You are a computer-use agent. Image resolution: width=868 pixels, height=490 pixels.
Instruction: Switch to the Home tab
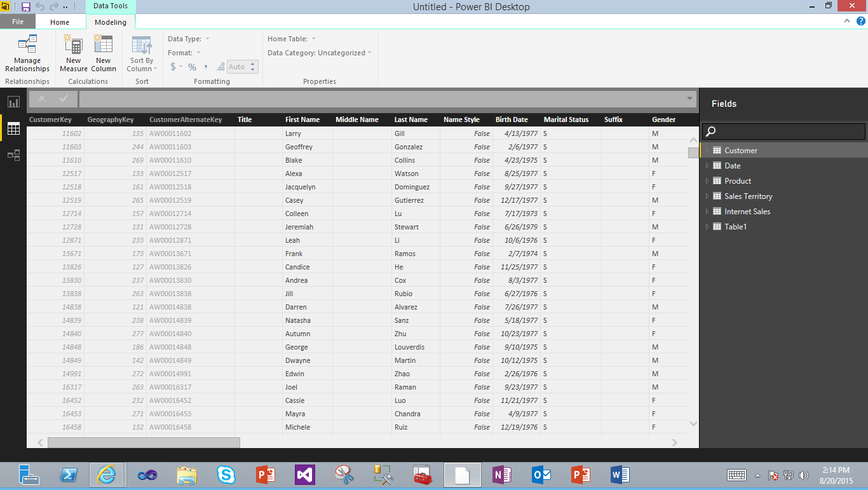60,22
